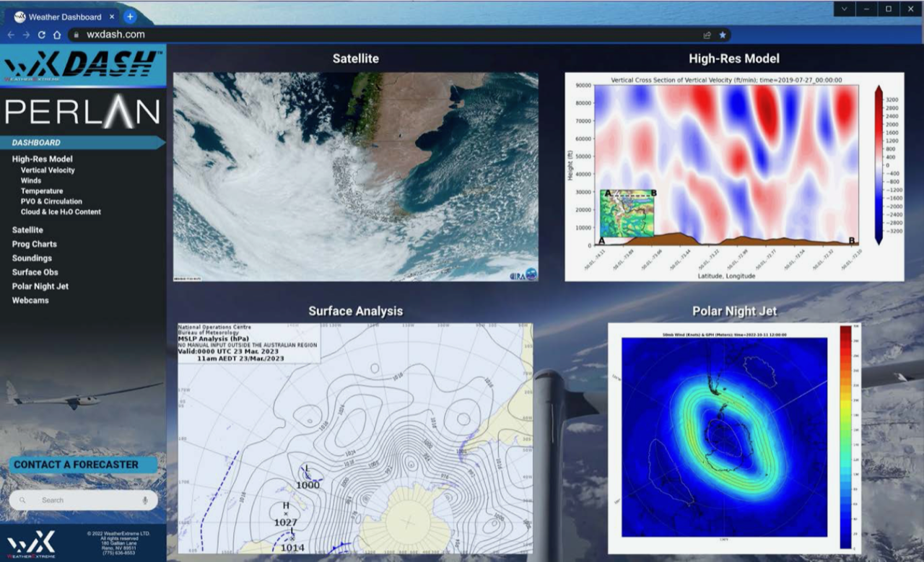Click the WeatherExtreme logo in sidebar footer
Screen dimensions: 924x562
[x=31, y=543]
